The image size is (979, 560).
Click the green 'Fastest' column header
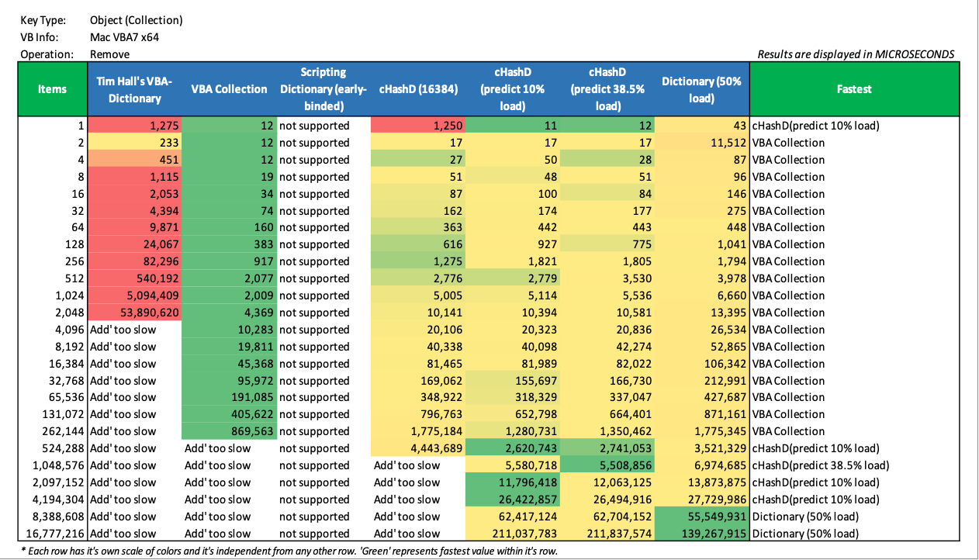coord(854,89)
